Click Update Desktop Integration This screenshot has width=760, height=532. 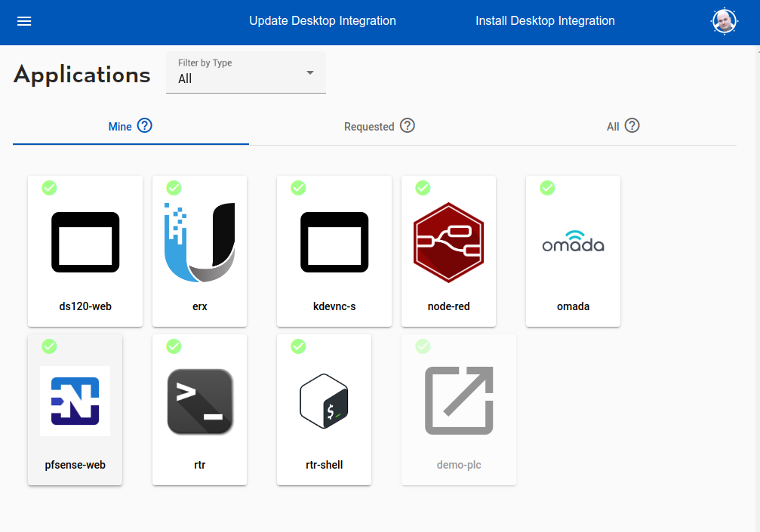[x=322, y=21]
